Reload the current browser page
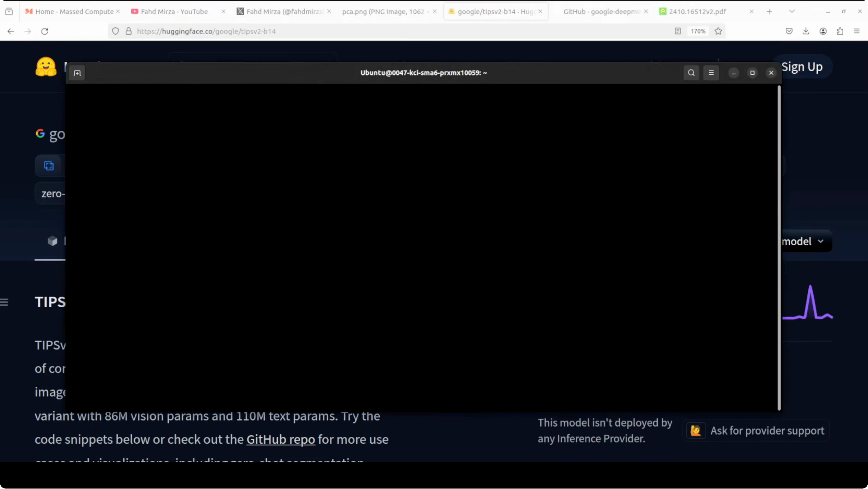Image resolution: width=868 pixels, height=489 pixels. [45, 31]
